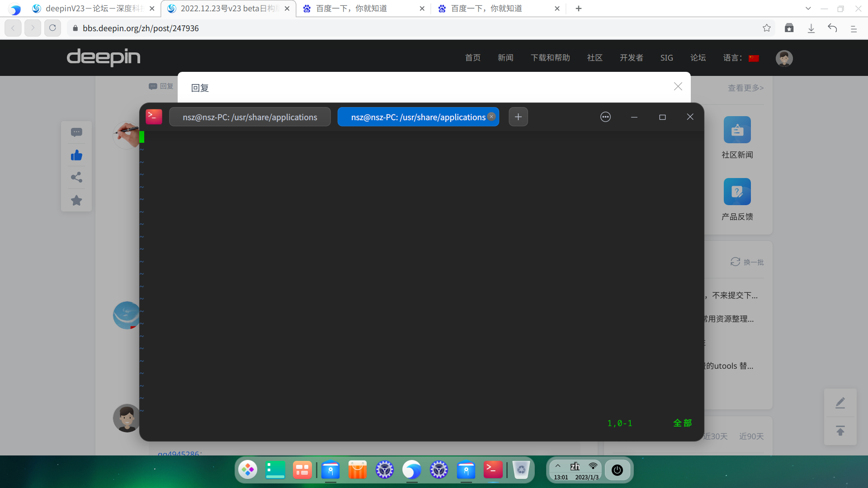The image size is (868, 488).
Task: Expand the system tray arrow in dock
Action: tap(558, 466)
